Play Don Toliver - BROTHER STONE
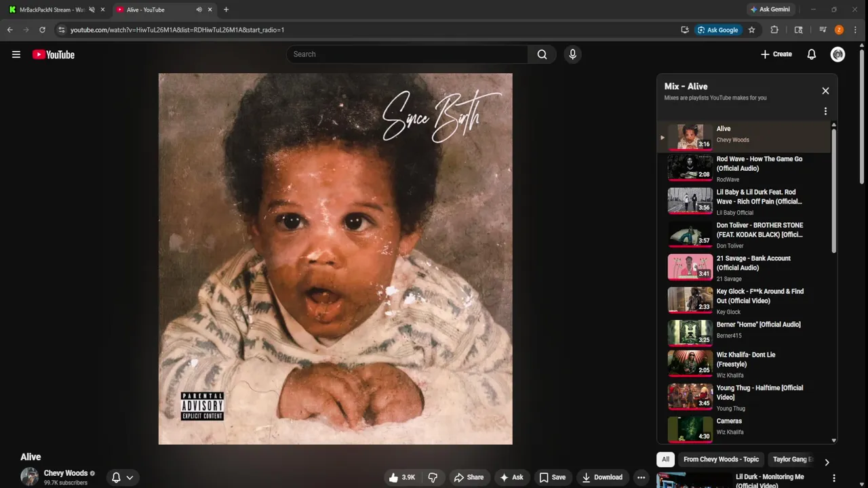The height and width of the screenshot is (488, 868). point(744,235)
